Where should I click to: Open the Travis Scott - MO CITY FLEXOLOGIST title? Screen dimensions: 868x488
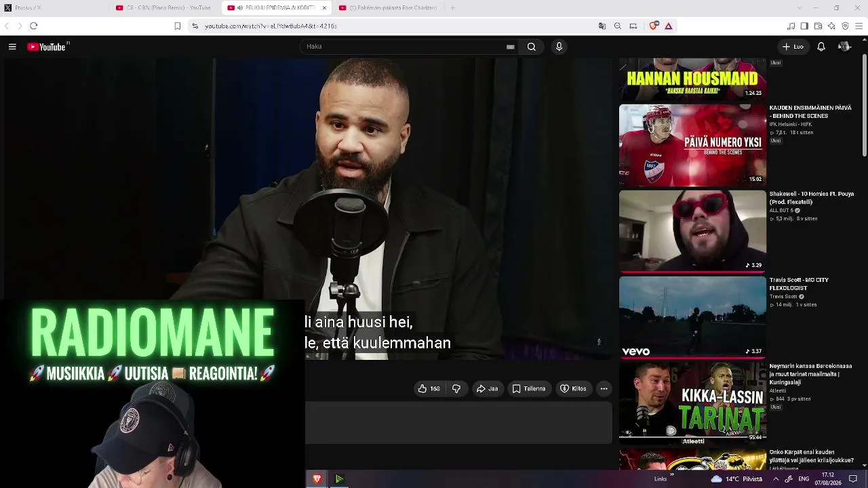point(799,284)
